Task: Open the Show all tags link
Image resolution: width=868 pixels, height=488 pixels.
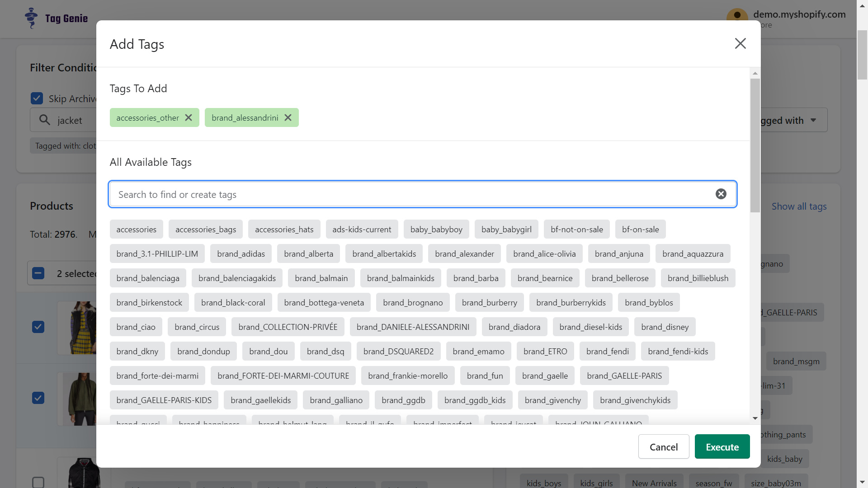Action: coord(799,206)
